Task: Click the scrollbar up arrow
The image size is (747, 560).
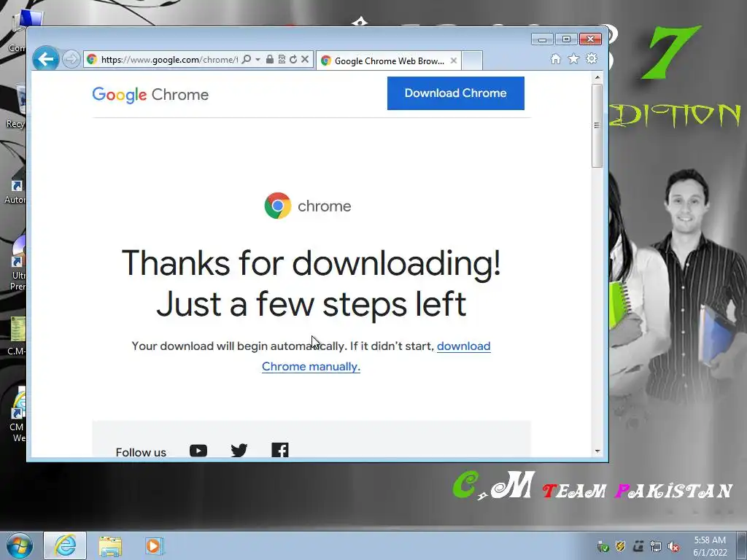Action: click(597, 77)
